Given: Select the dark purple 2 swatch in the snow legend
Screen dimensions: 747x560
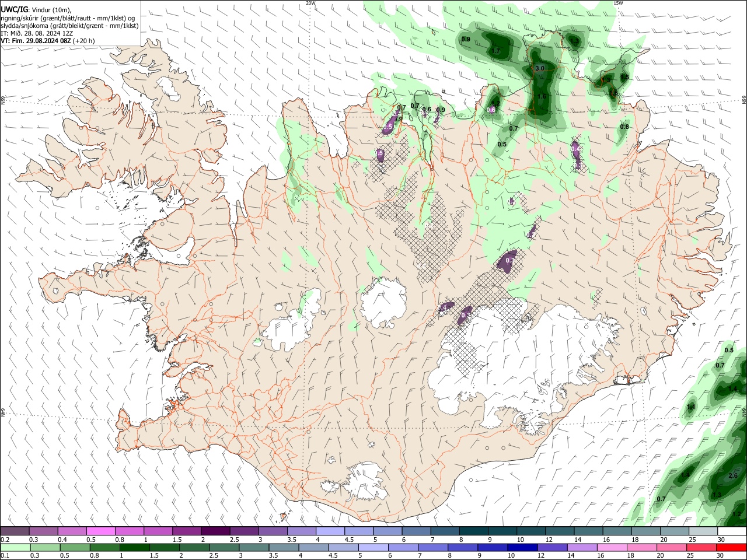Looking at the screenshot, I should (x=215, y=531).
